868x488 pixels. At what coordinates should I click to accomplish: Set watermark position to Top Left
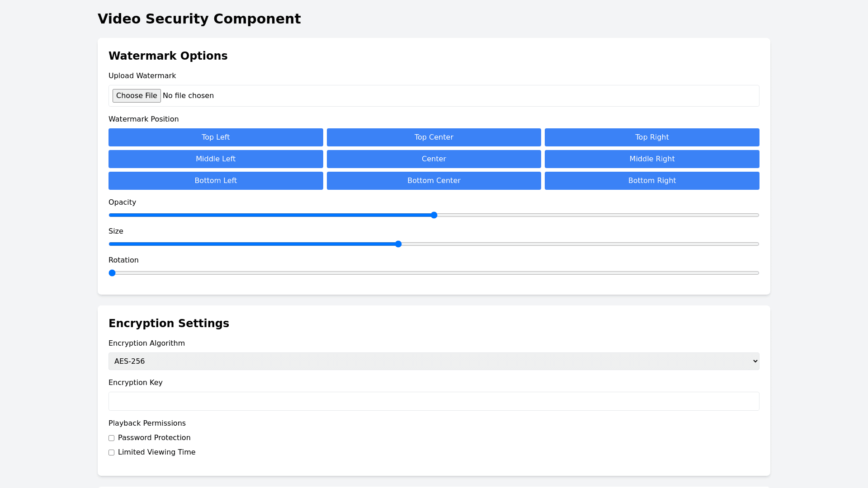point(216,137)
